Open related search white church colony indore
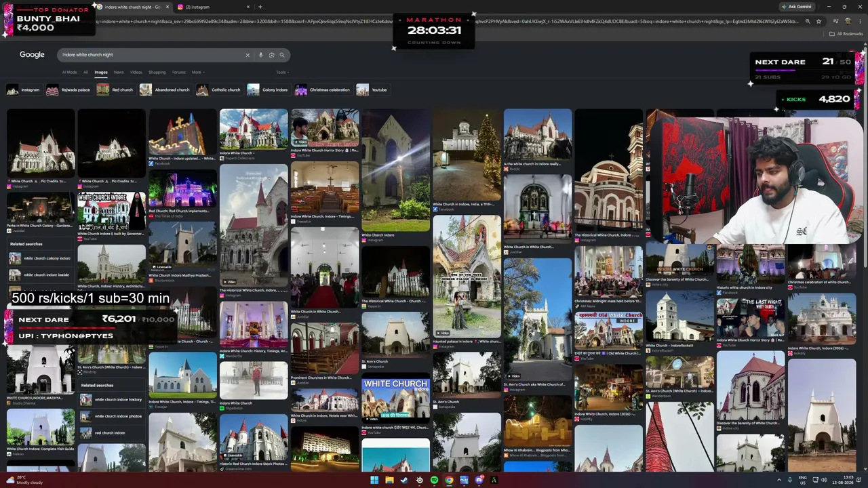 [x=41, y=258]
